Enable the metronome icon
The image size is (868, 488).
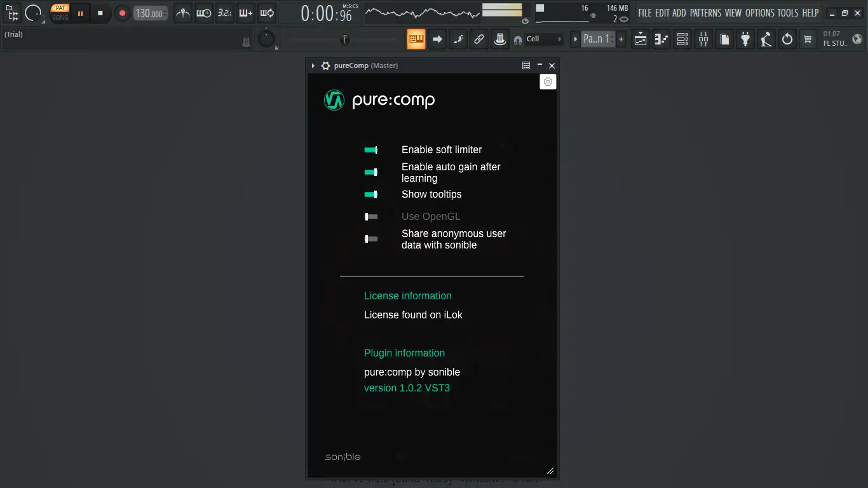tap(182, 13)
